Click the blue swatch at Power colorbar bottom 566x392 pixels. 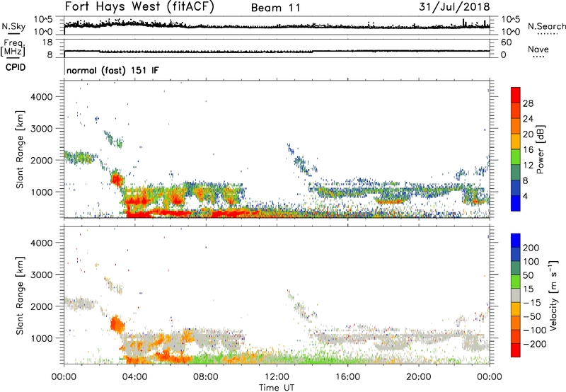pos(516,204)
